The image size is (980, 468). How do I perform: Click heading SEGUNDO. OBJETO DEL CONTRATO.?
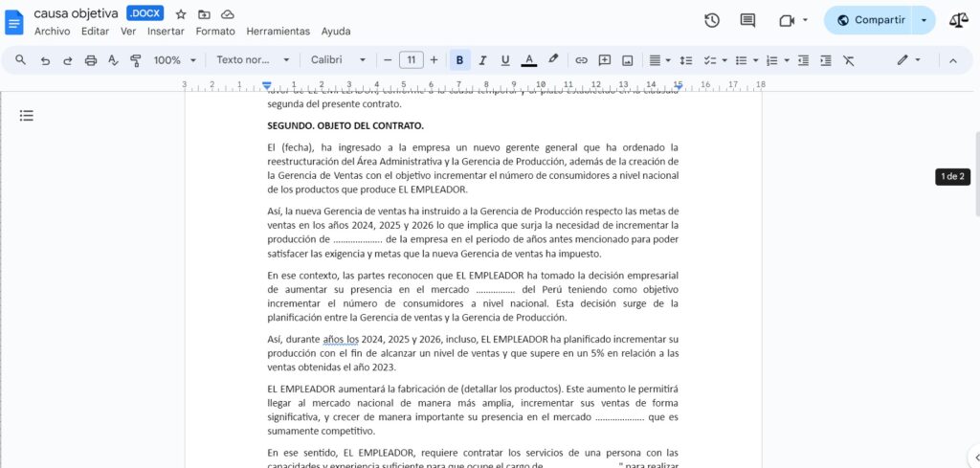[x=345, y=125]
